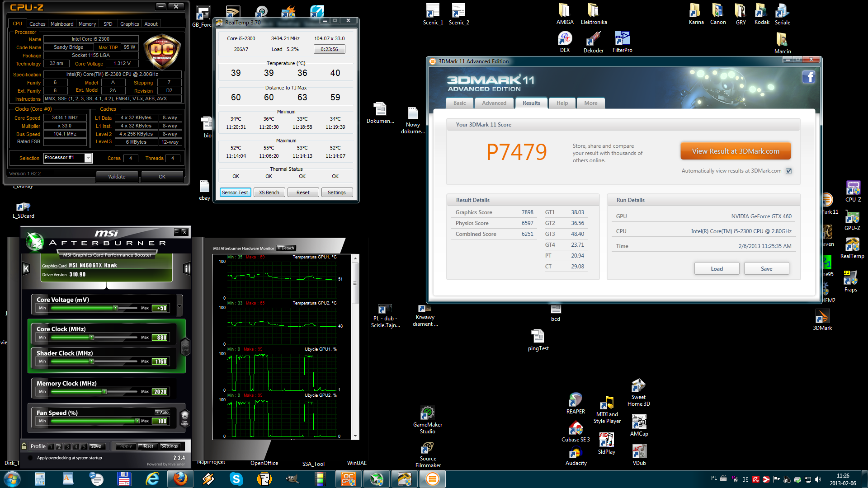The image size is (868, 488).
Task: Open the AMIGA desktop folder
Action: pyautogui.click(x=565, y=14)
